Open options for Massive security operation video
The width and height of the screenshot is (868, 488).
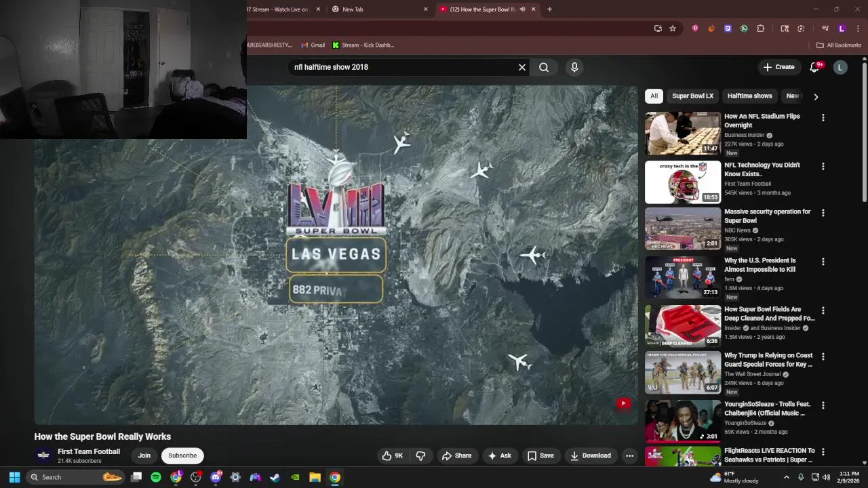point(823,213)
